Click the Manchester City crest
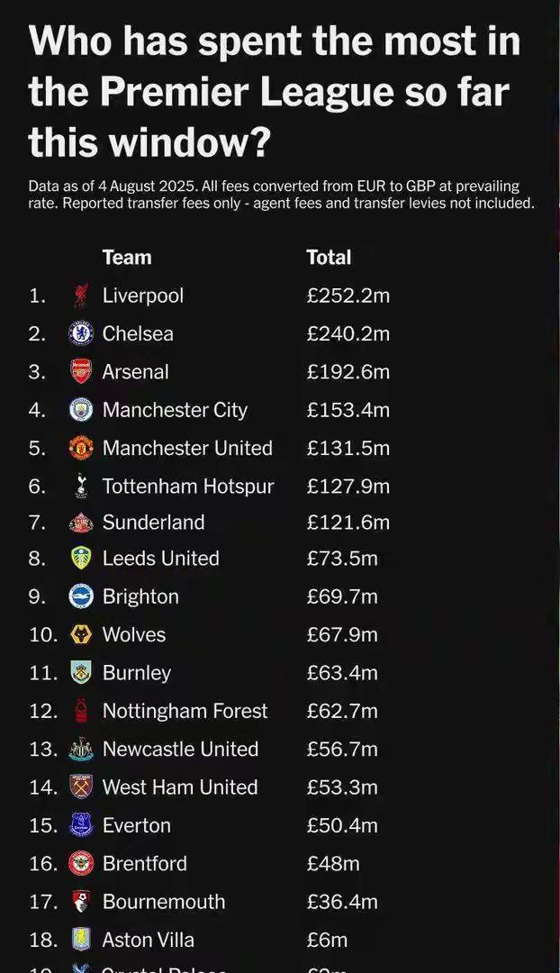 pos(81,410)
